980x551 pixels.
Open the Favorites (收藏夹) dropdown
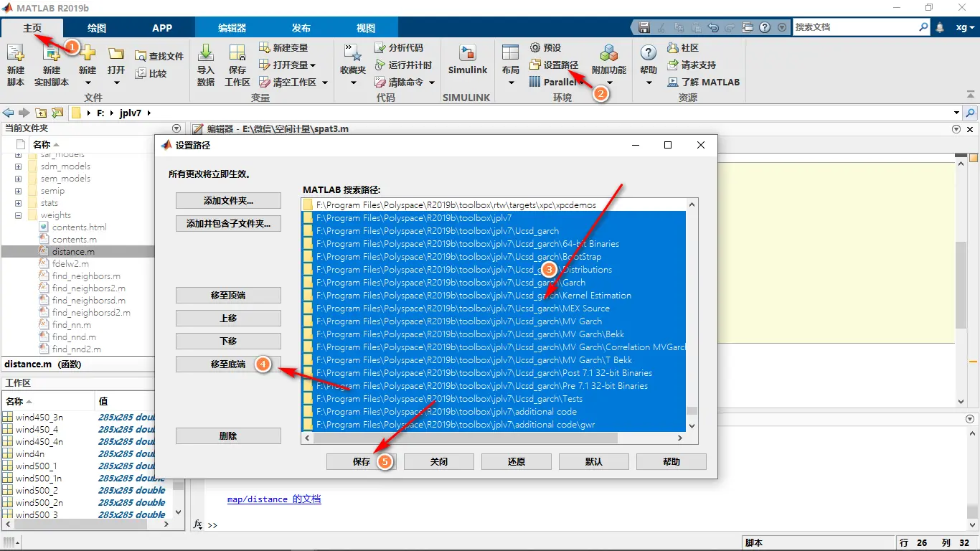353,83
